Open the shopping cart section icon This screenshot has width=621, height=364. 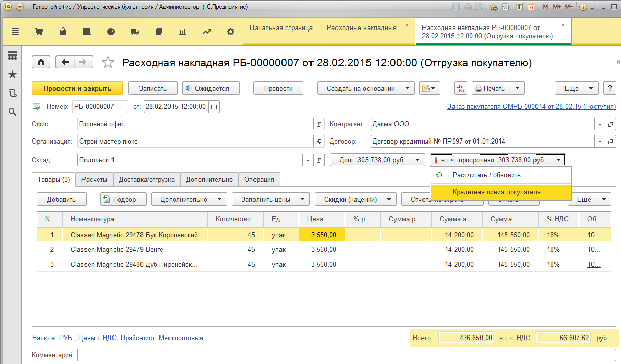pyautogui.click(x=39, y=32)
